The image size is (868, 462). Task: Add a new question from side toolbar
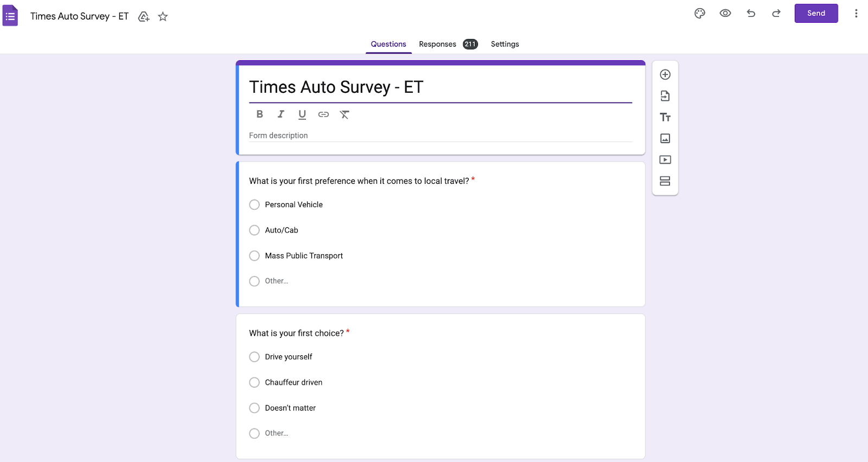tap(665, 75)
